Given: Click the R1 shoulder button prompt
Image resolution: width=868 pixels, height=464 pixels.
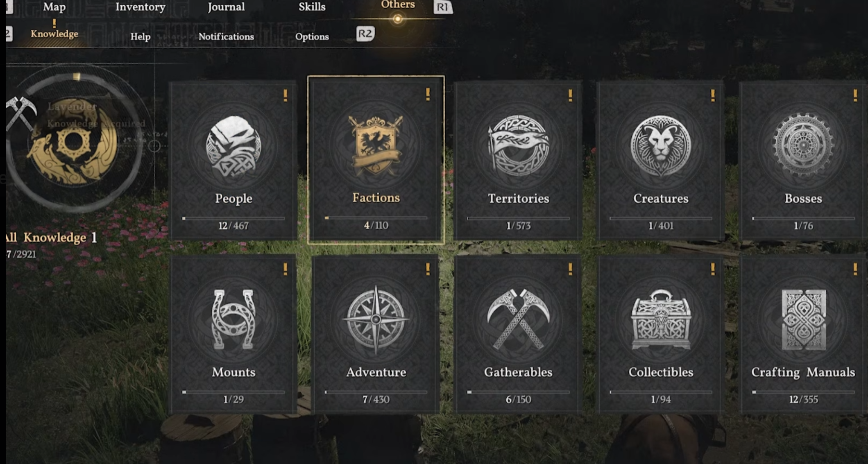Looking at the screenshot, I should (443, 7).
